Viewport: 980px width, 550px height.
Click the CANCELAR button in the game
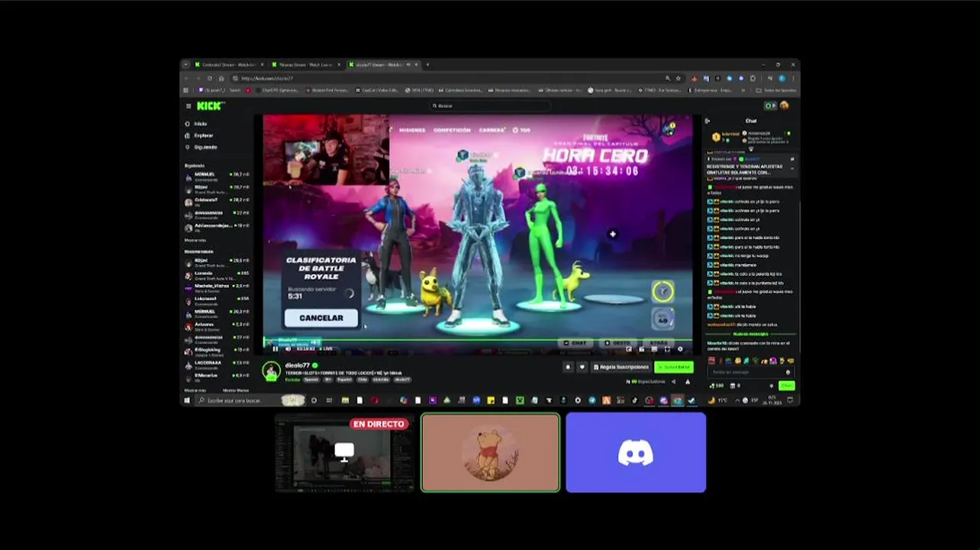pos(321,318)
